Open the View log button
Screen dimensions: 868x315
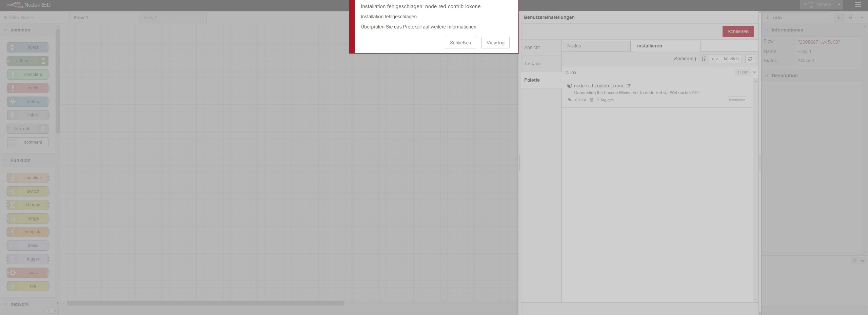[495, 43]
